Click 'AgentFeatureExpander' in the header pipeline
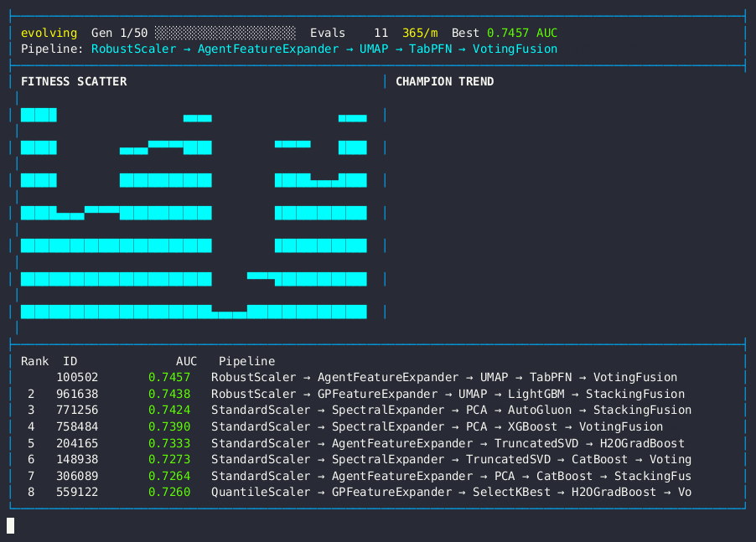Image resolution: width=756 pixels, height=542 pixels. pyautogui.click(x=268, y=49)
